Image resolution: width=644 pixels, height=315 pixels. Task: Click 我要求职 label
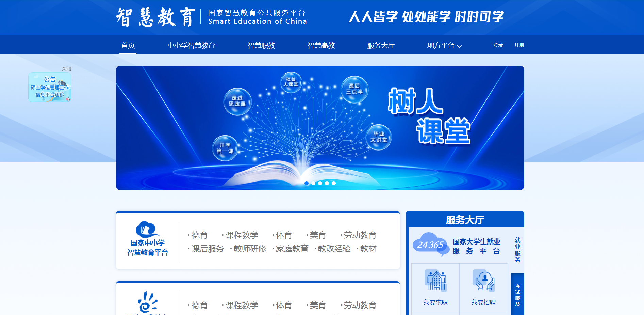pos(435,302)
